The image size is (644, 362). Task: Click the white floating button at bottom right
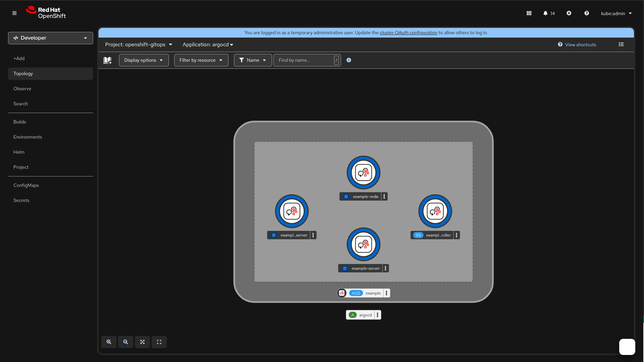pos(627,347)
